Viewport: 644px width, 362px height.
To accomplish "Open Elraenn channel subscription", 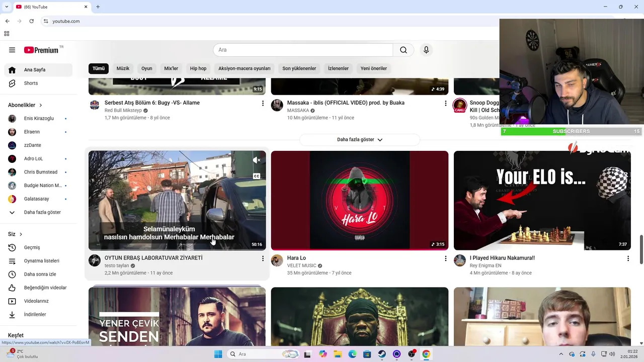I will (38, 132).
